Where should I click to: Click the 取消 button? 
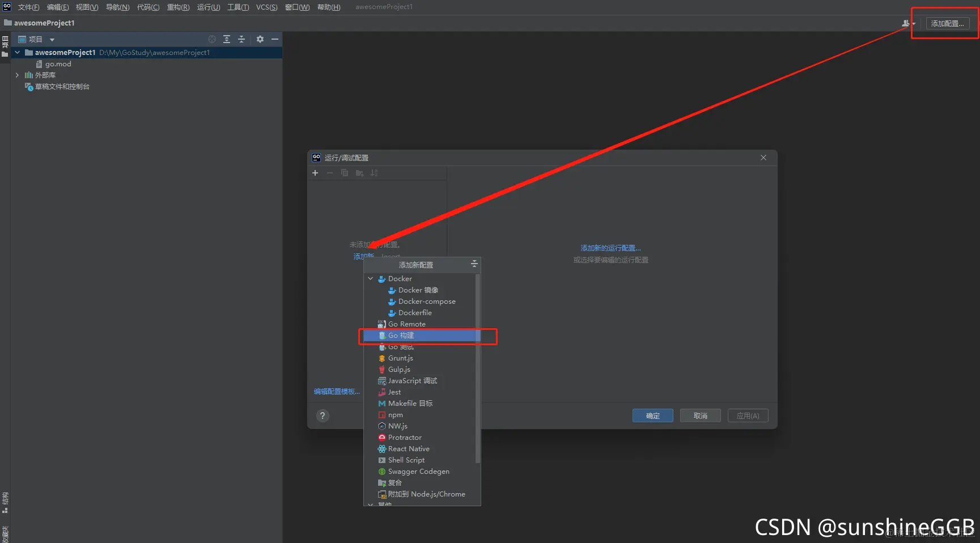pos(701,415)
